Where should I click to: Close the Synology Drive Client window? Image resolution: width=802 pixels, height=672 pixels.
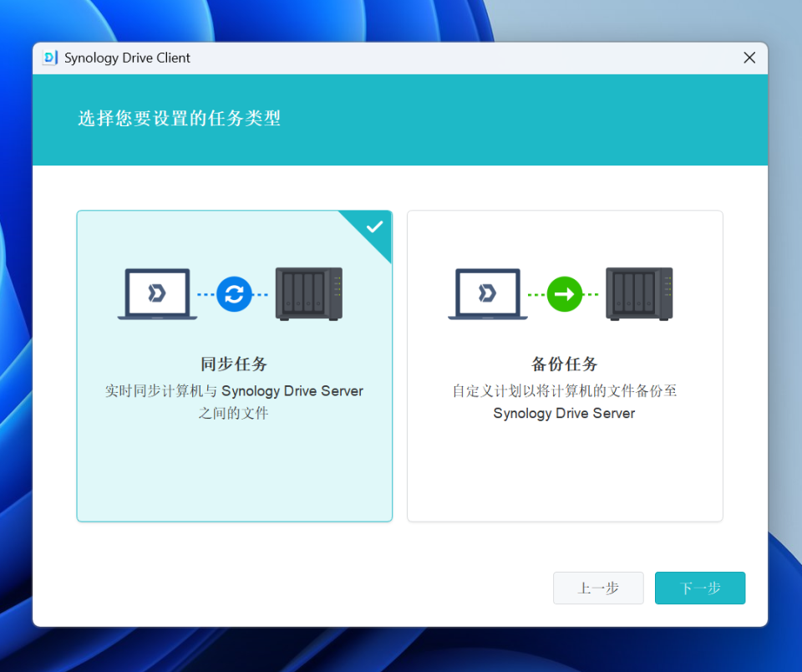pyautogui.click(x=749, y=58)
